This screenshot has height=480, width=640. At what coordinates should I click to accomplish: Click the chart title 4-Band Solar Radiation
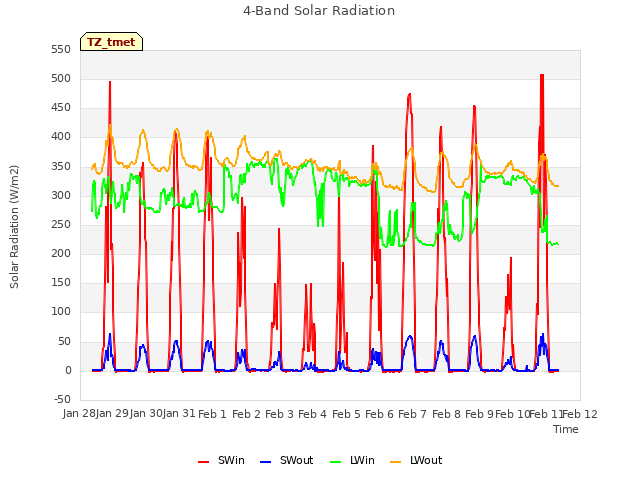pos(319,11)
